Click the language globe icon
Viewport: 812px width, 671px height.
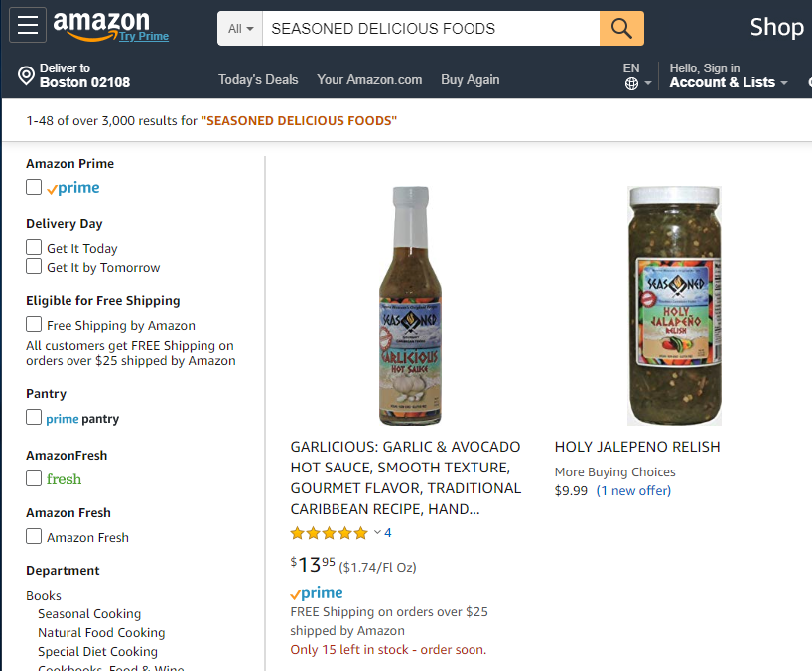[x=631, y=84]
